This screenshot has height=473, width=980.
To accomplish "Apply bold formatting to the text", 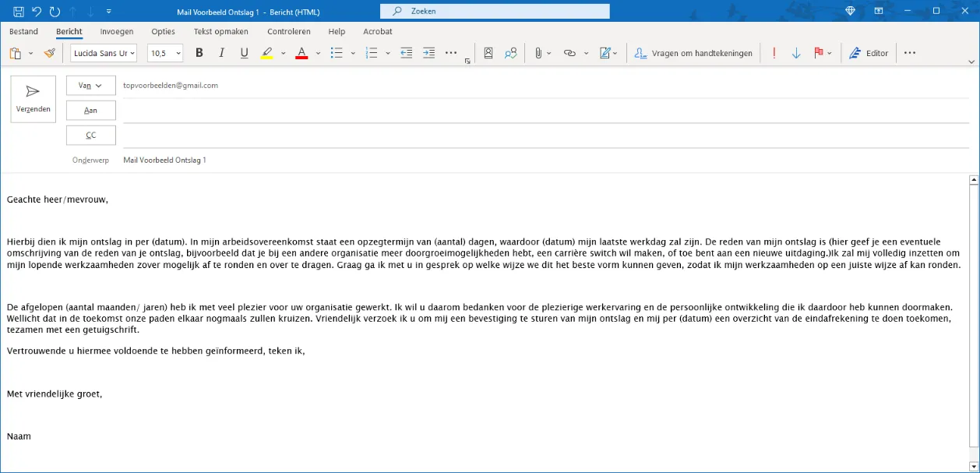I will [199, 52].
